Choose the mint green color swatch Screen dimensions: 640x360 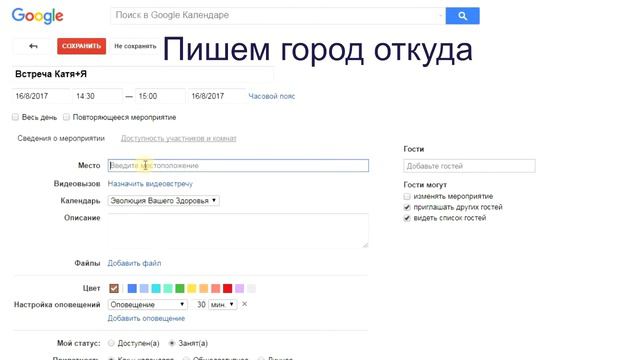click(168, 289)
